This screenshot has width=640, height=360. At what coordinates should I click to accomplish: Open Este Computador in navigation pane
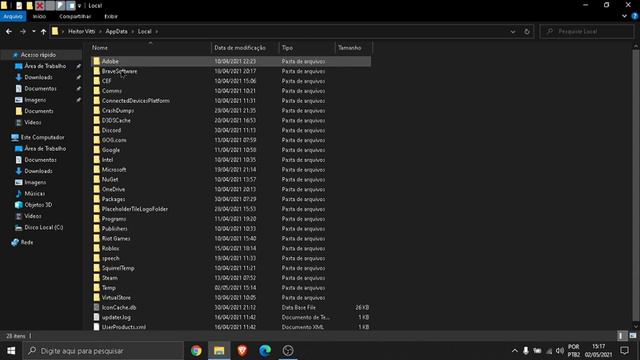[42, 138]
